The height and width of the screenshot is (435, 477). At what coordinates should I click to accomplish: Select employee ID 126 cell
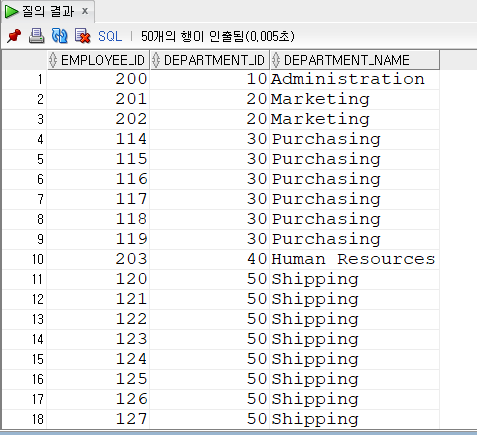point(98,399)
